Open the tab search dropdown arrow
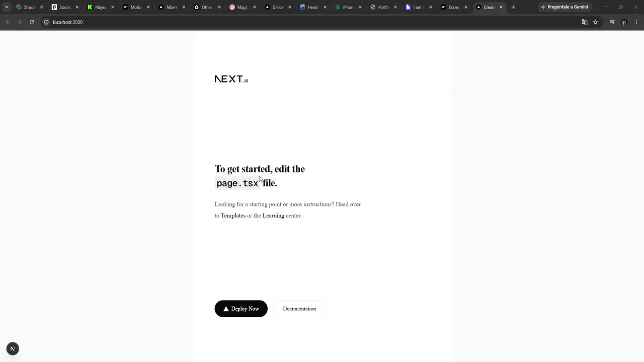Screen dimensions: 644x362 click(7, 7)
